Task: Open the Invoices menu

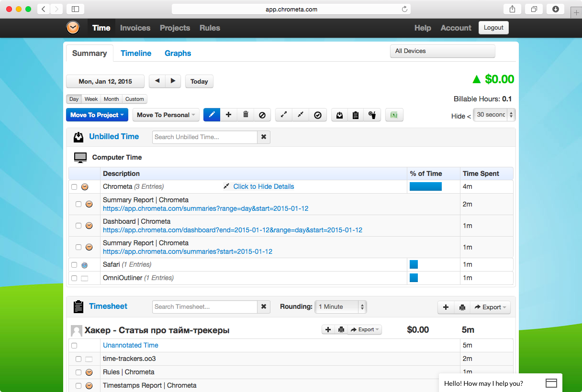Action: pyautogui.click(x=135, y=28)
